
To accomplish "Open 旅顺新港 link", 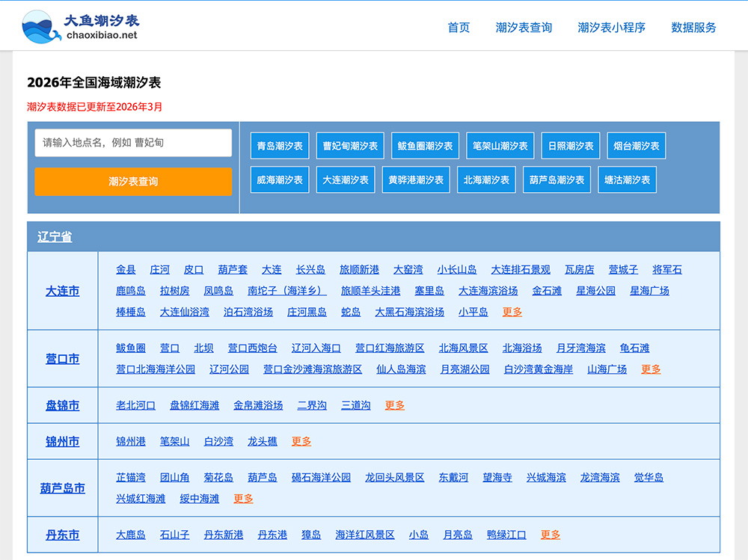I will point(359,270).
